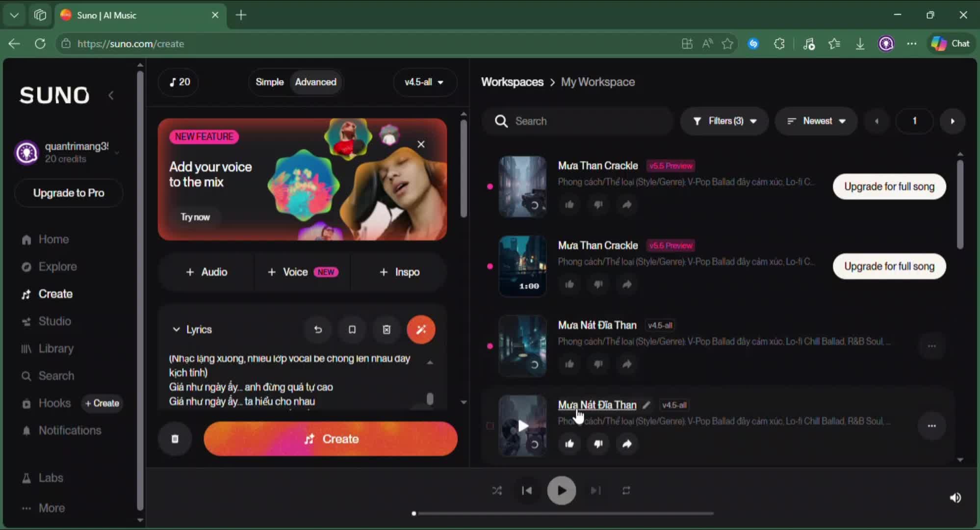This screenshot has height=530, width=980.
Task: Open Labs in the sidebar
Action: [x=43, y=477]
